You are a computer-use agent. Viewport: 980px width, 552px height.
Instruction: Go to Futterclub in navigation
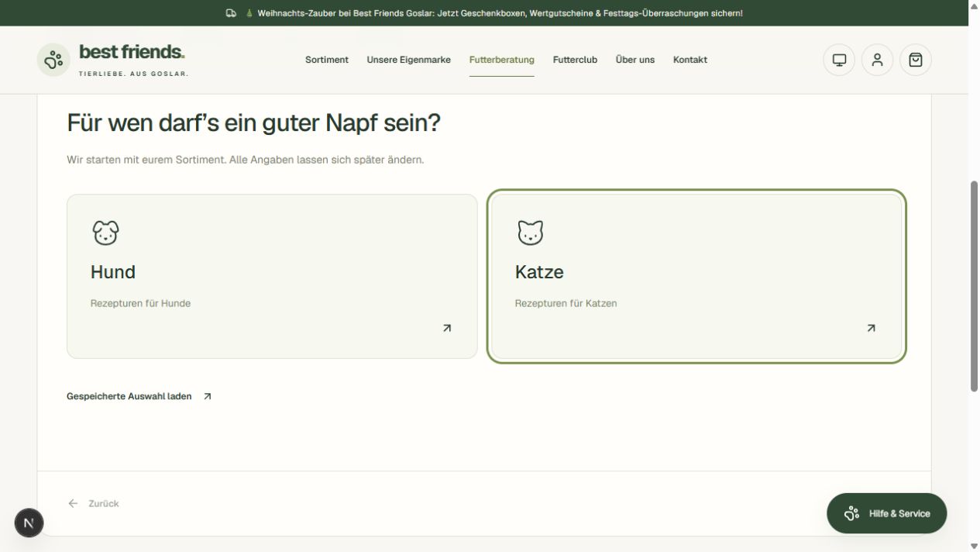[x=575, y=60]
